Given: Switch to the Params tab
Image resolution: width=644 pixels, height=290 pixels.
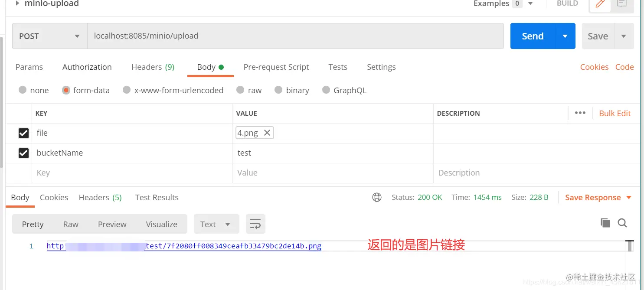Looking at the screenshot, I should tap(29, 67).
